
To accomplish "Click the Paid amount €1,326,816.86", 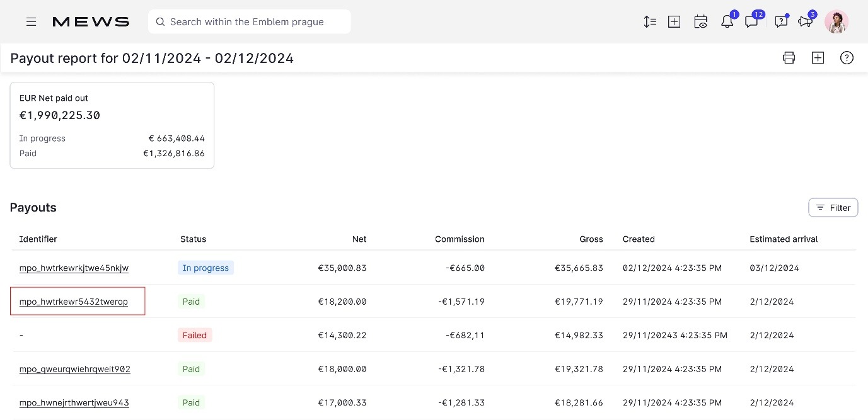I will 174,154.
